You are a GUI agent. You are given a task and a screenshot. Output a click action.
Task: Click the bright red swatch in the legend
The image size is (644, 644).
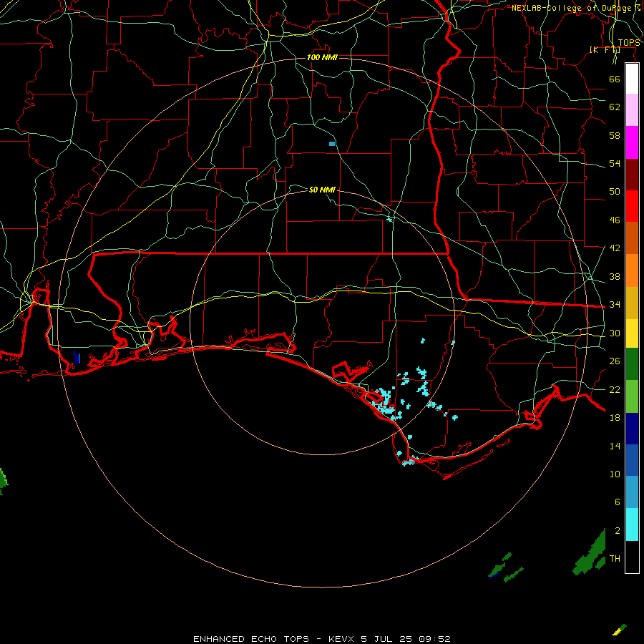pos(632,206)
